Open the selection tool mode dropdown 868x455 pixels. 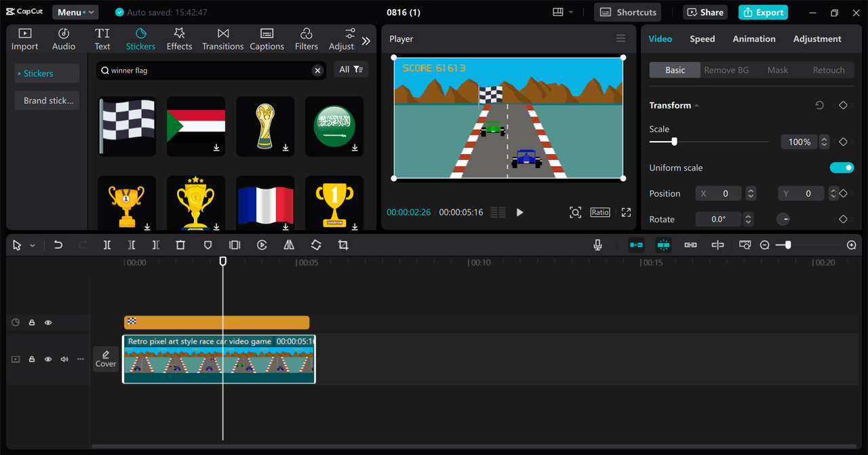[x=32, y=245]
